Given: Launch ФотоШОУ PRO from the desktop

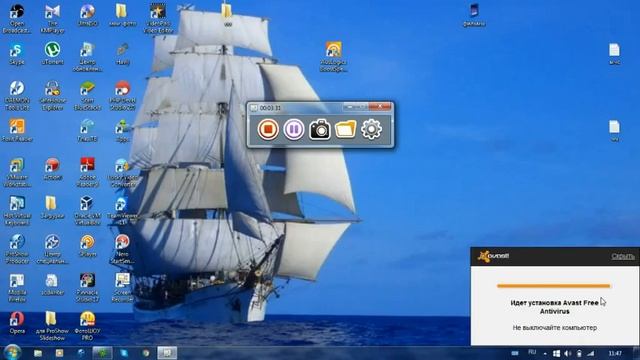Looking at the screenshot, I should [87, 326].
